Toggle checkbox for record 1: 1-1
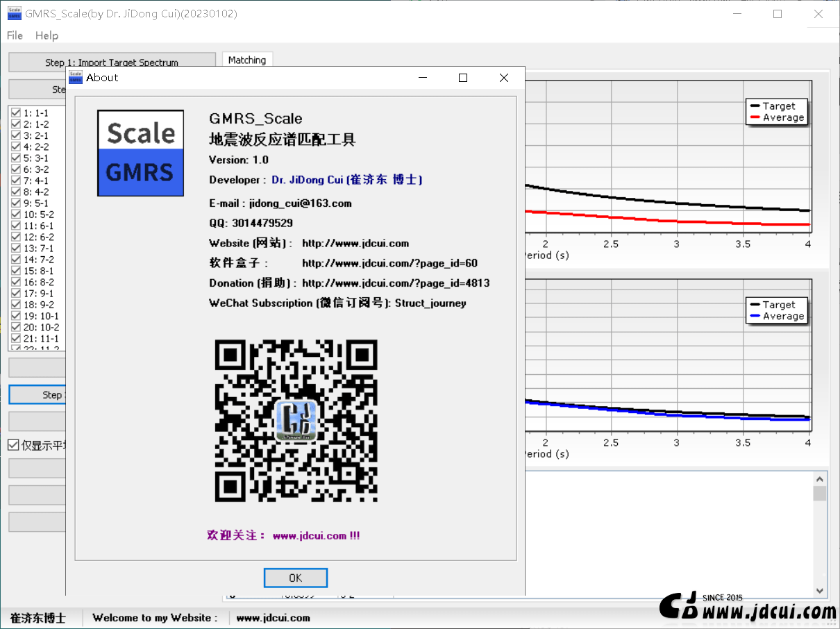Viewport: 840px width, 629px height. [x=16, y=112]
